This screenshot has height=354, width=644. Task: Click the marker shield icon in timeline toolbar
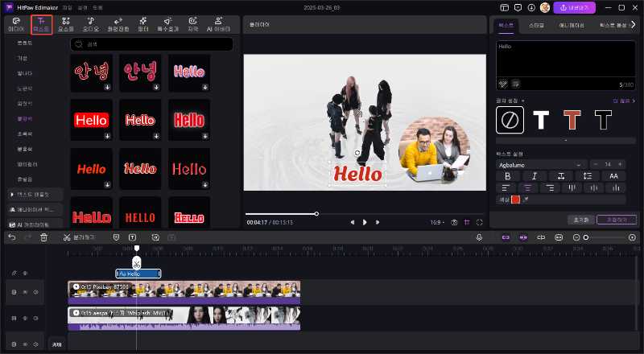pyautogui.click(x=116, y=237)
